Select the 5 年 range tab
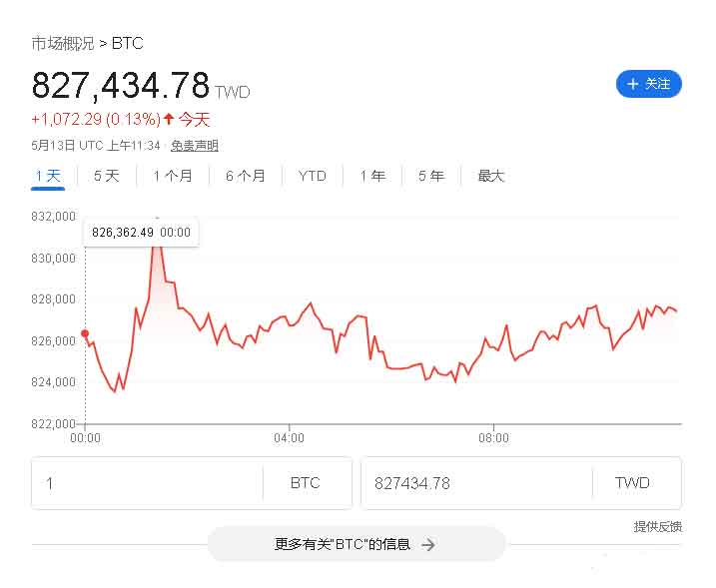 coord(431,176)
